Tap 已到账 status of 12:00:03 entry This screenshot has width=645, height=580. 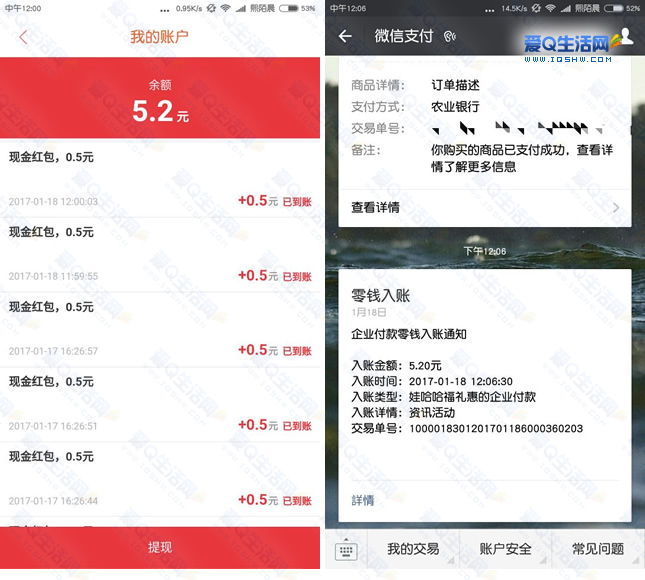pyautogui.click(x=297, y=202)
